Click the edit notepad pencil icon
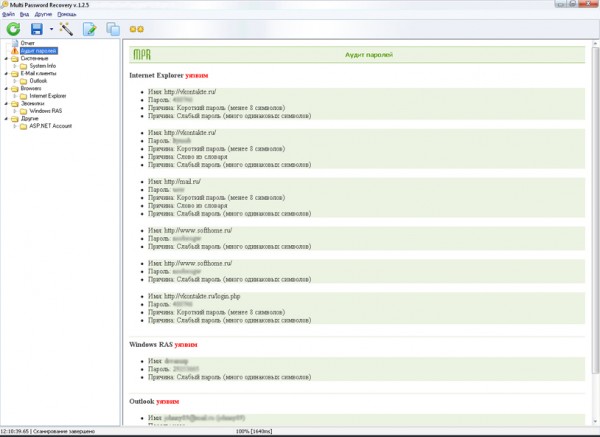The image size is (600, 437). 90,29
